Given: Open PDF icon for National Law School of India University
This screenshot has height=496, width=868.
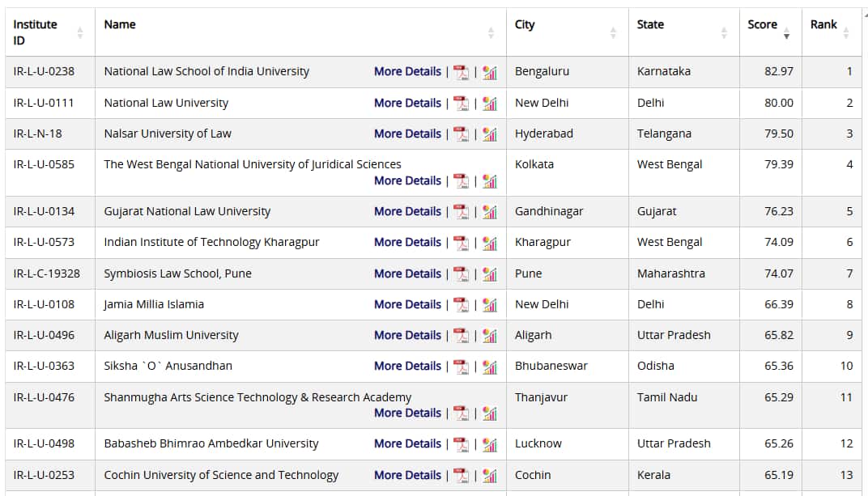Looking at the screenshot, I should coord(461,72).
